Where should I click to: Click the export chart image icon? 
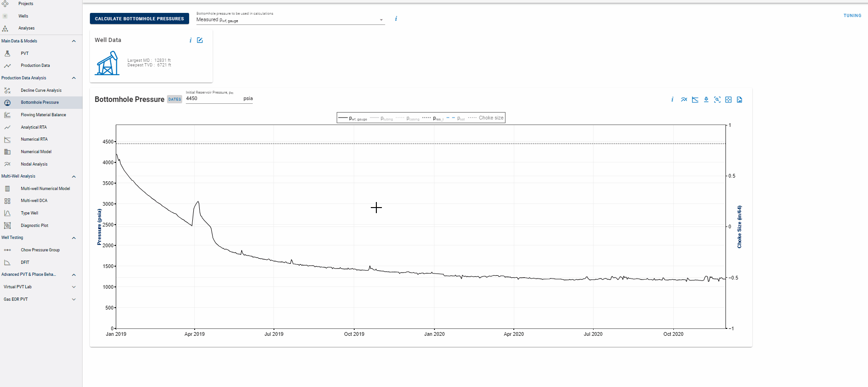click(739, 100)
